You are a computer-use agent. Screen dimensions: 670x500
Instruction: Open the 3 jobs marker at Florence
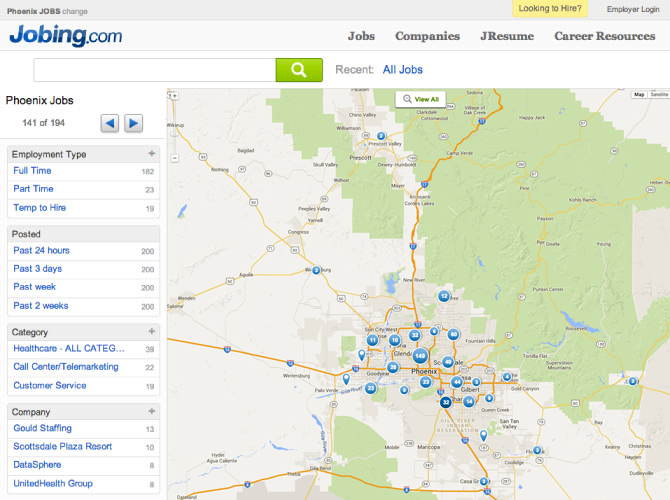point(537,450)
